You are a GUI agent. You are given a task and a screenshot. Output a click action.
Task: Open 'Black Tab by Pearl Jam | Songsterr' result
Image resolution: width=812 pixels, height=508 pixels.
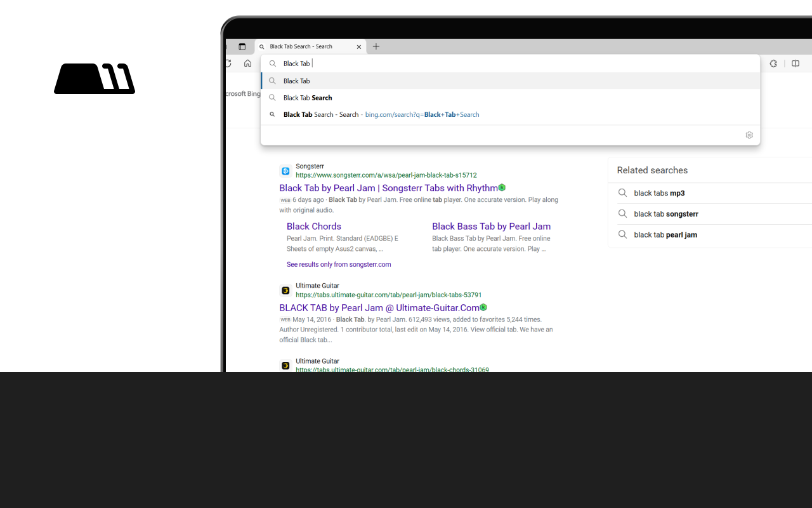388,188
